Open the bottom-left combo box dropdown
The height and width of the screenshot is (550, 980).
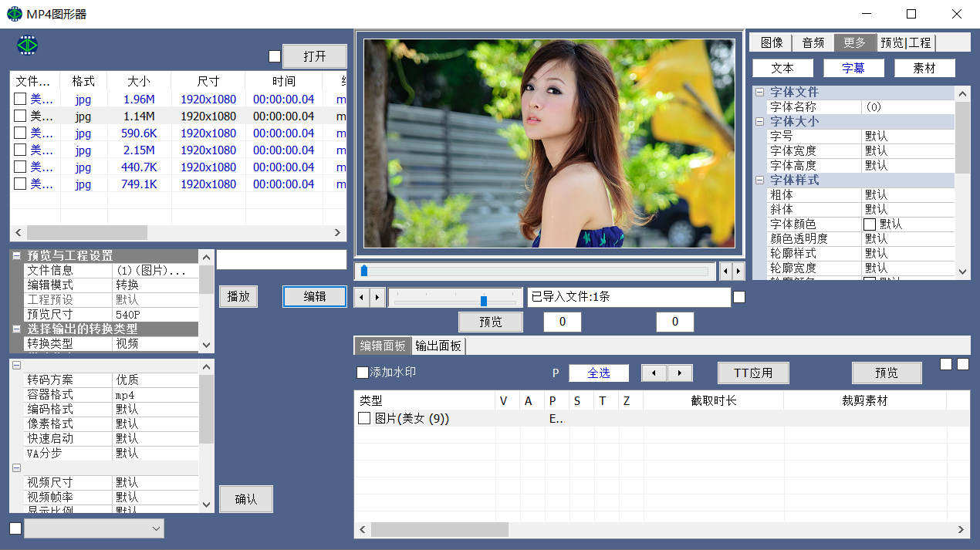pos(157,528)
